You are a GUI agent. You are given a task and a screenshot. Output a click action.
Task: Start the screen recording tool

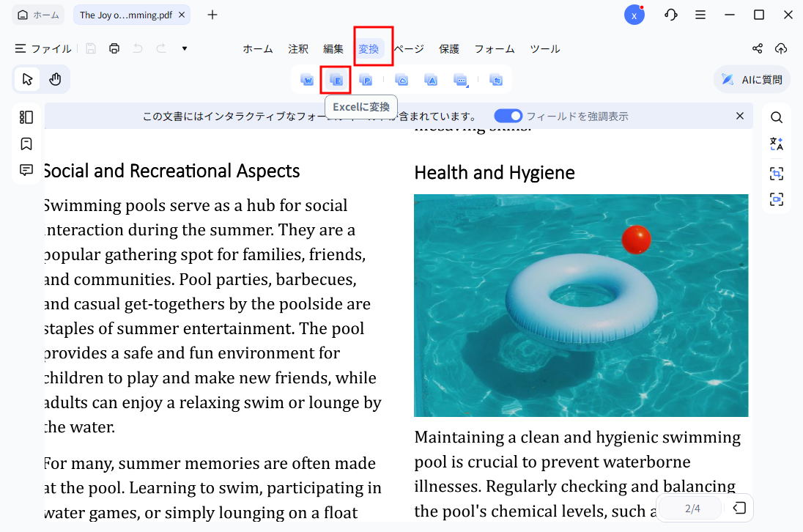[776, 199]
